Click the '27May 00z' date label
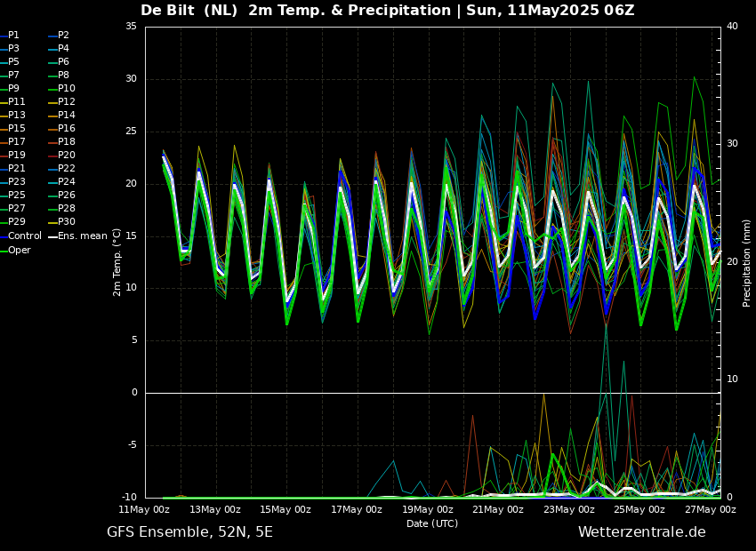This screenshot has height=551, width=756. point(712,509)
